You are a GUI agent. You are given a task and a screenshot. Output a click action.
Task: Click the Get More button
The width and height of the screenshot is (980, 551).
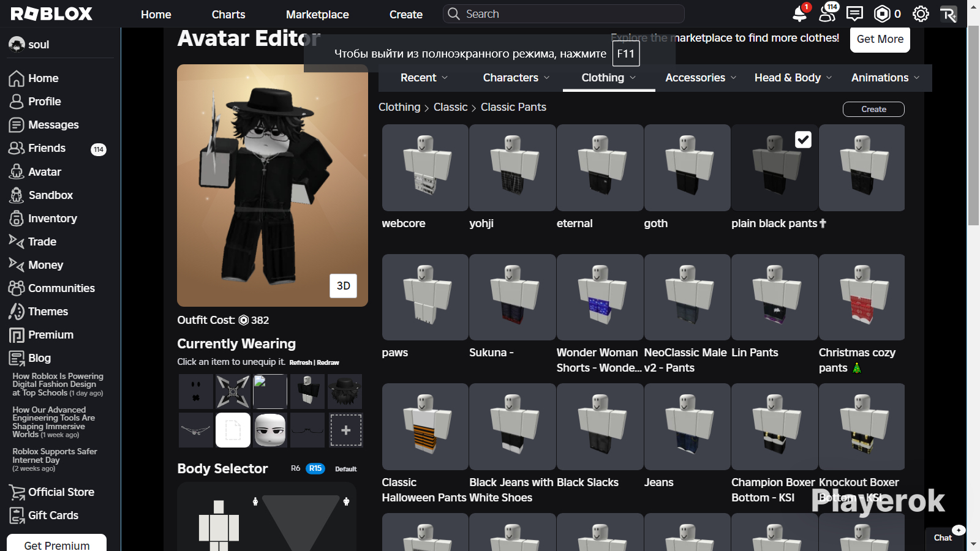point(880,39)
